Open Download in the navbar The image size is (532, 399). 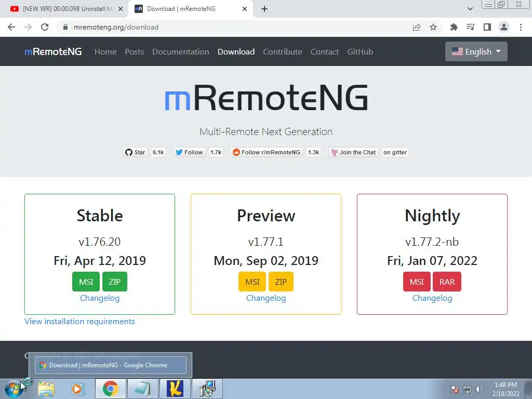coord(236,51)
